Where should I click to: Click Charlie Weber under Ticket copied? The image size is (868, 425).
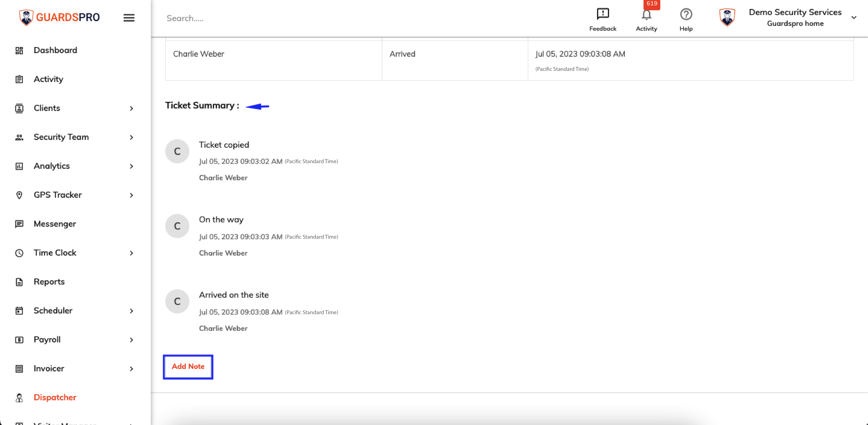(223, 178)
